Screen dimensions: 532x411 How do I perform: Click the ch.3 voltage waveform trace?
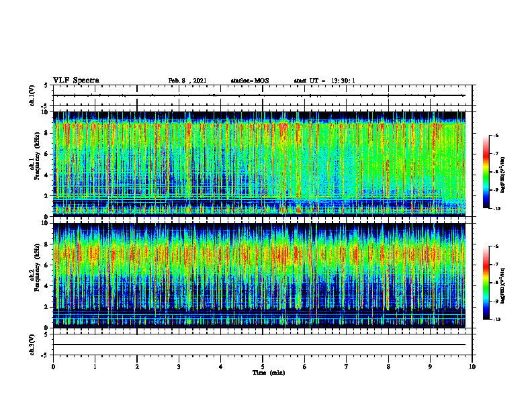259,345
